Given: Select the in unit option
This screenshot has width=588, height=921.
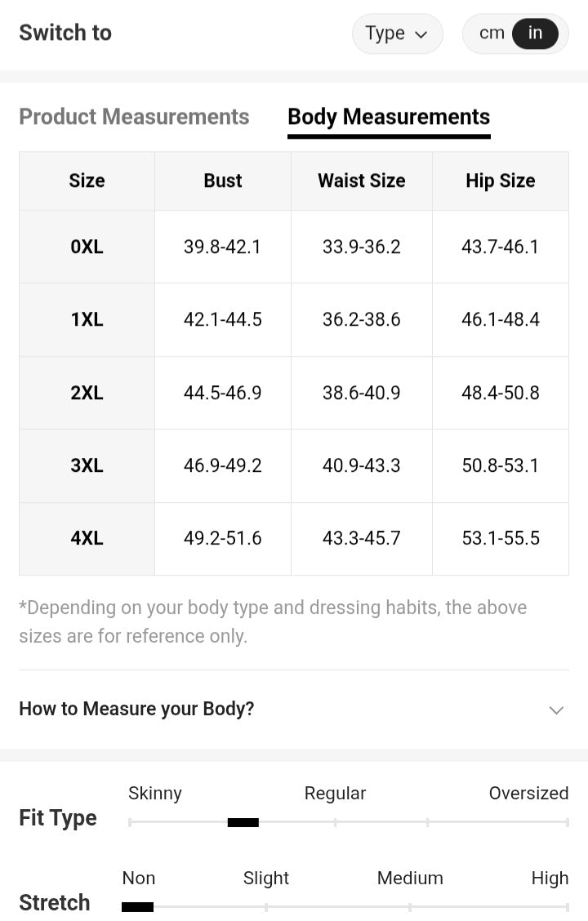Looking at the screenshot, I should [x=535, y=33].
